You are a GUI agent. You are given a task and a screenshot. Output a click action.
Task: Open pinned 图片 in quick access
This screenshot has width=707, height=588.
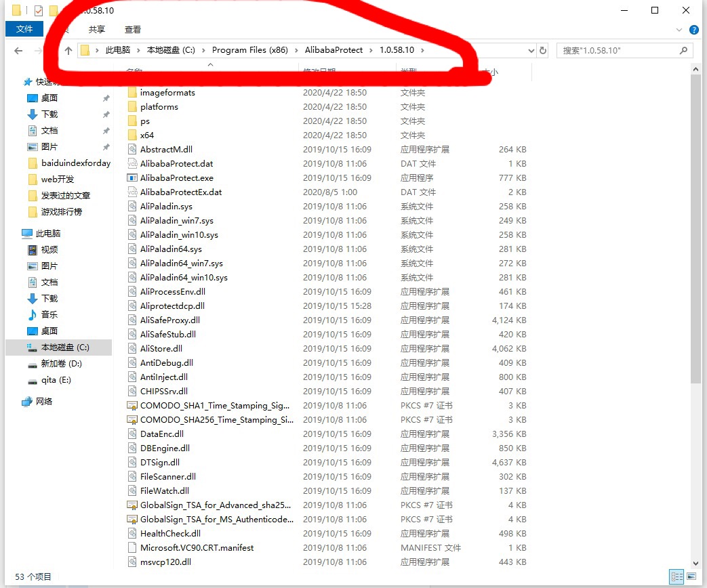click(49, 146)
